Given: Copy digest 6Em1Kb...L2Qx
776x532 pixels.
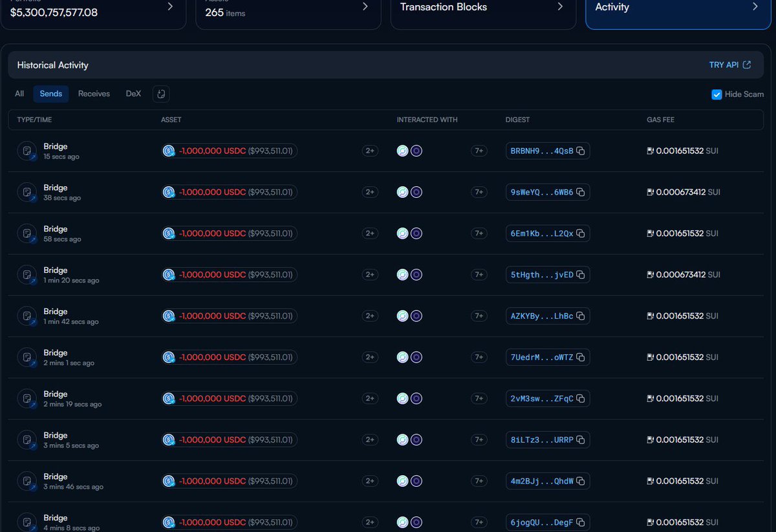Looking at the screenshot, I should (581, 233).
